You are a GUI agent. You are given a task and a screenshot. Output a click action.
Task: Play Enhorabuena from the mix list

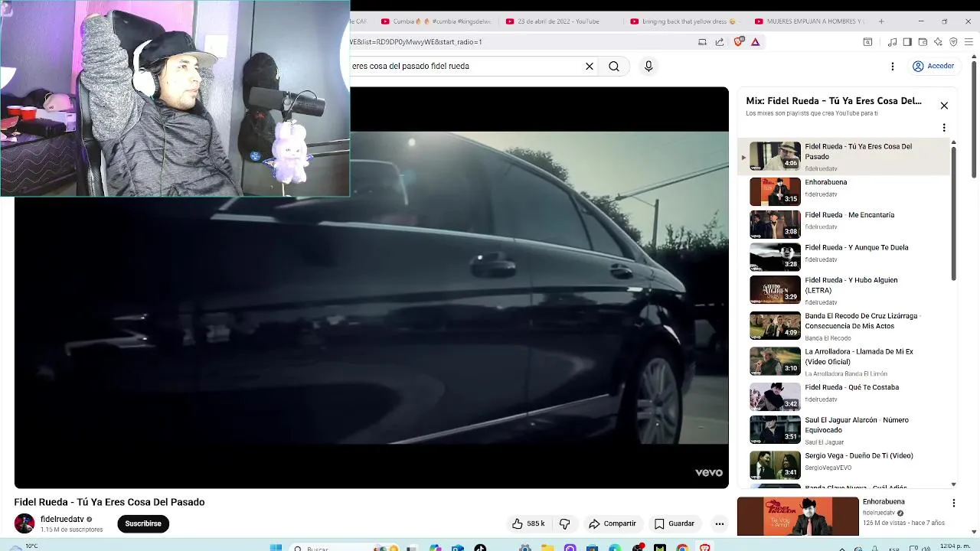842,191
